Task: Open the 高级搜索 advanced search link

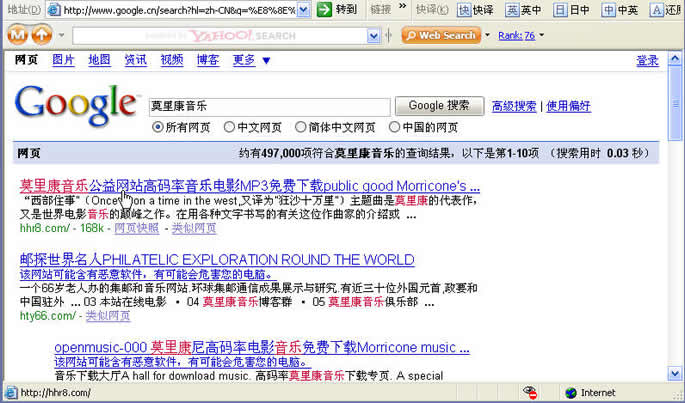Action: [x=514, y=106]
